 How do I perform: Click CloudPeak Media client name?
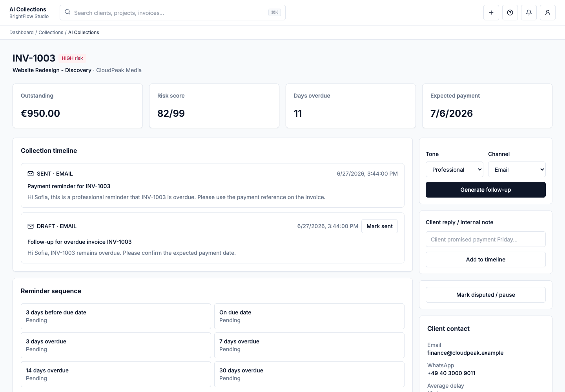point(119,70)
